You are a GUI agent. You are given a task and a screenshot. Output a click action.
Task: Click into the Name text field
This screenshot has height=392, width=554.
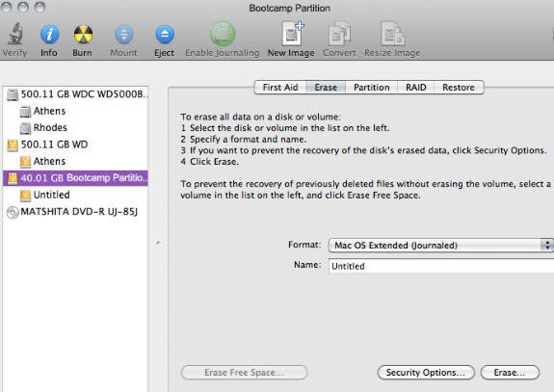[441, 266]
